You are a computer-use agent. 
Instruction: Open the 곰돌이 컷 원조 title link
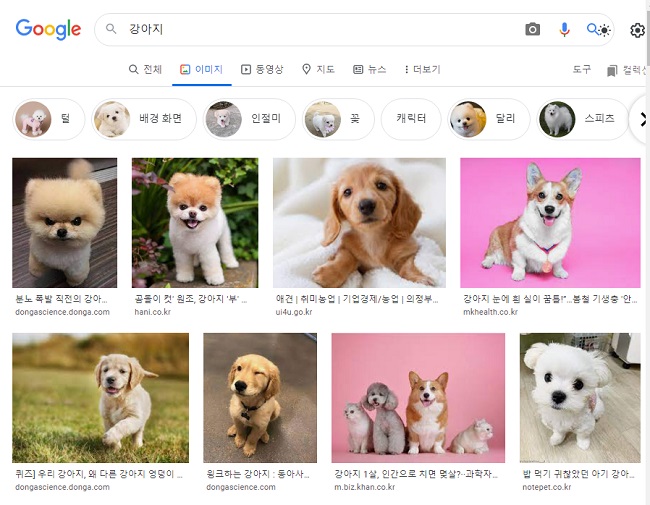(x=191, y=299)
